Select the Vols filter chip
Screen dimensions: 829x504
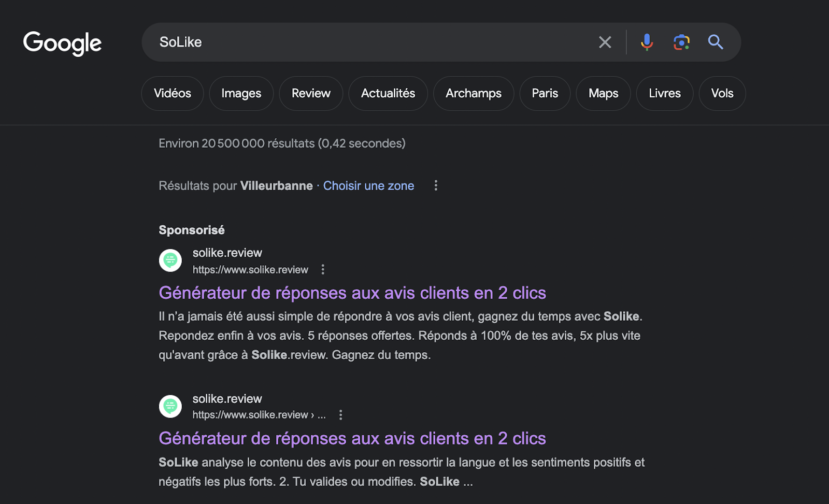(x=722, y=93)
